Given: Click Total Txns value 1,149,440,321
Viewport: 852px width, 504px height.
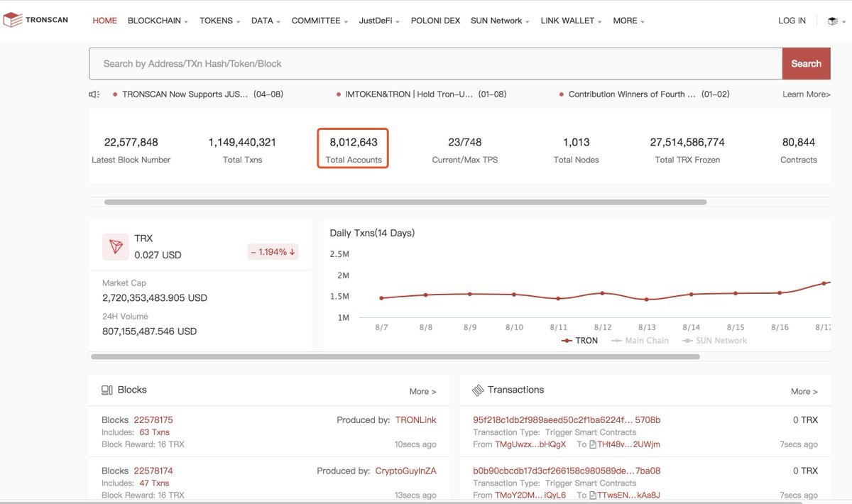Looking at the screenshot, I should coord(242,142).
